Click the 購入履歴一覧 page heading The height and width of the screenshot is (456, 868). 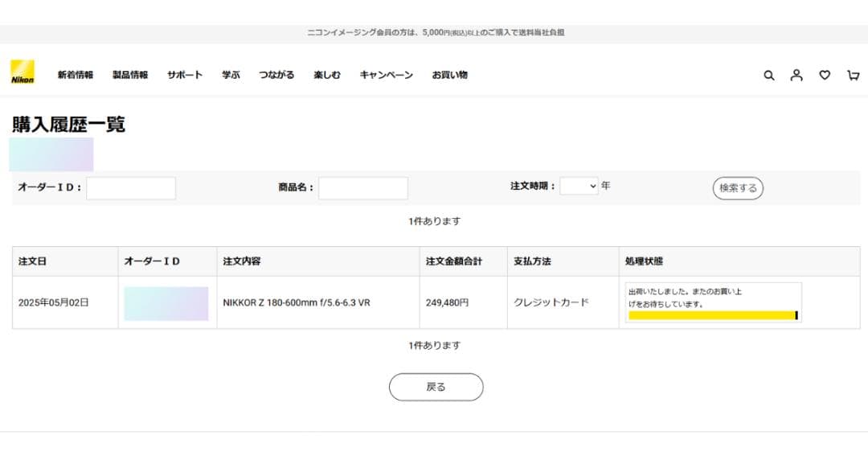point(68,124)
